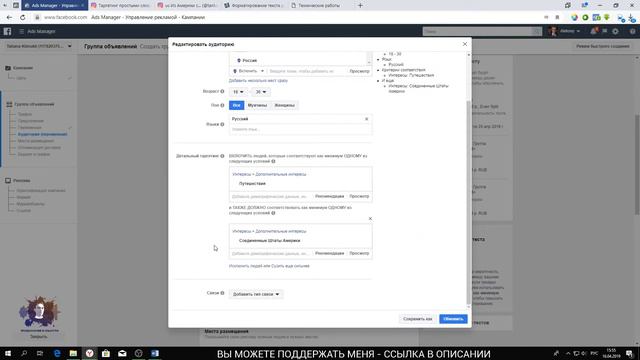
Task: Open the settings gear in the Ads Manager bar
Action: [x=616, y=31]
